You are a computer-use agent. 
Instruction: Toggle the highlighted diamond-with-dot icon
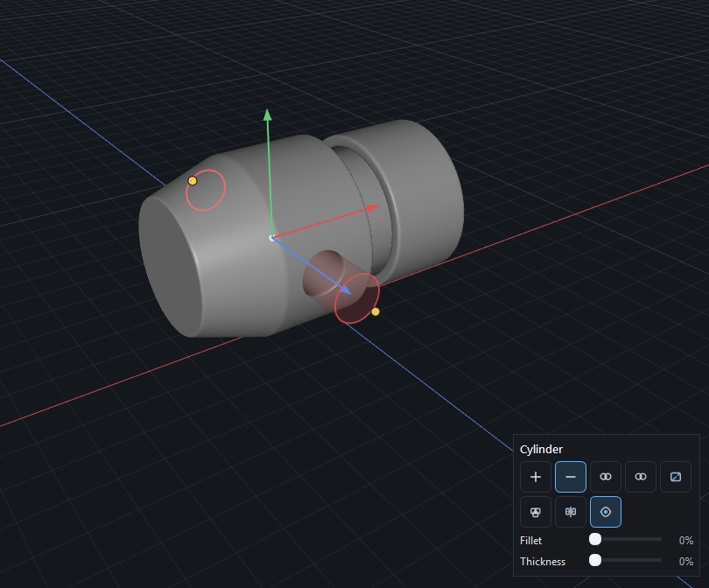tap(606, 512)
